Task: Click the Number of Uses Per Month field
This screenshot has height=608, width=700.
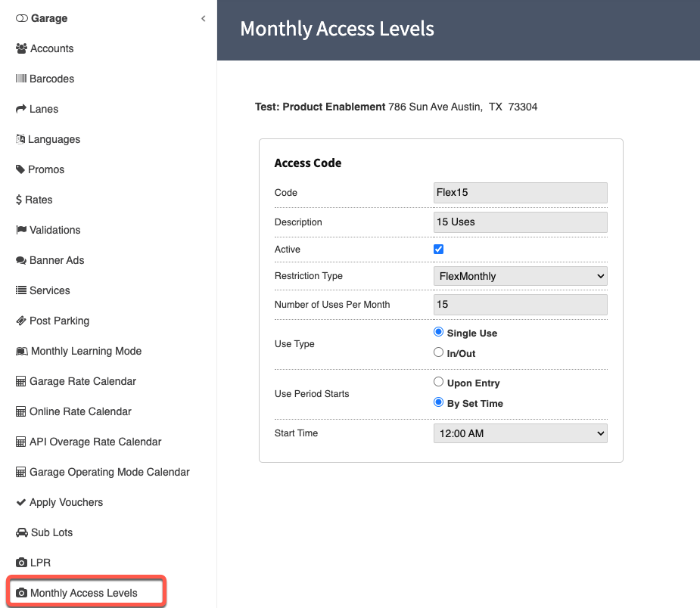Action: click(x=520, y=305)
